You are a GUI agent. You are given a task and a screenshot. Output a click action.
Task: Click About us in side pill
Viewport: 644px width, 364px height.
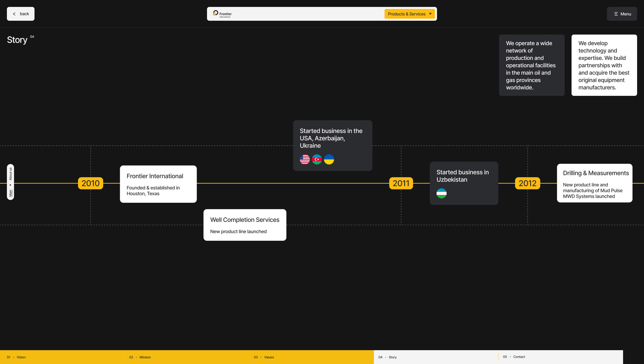click(x=11, y=174)
